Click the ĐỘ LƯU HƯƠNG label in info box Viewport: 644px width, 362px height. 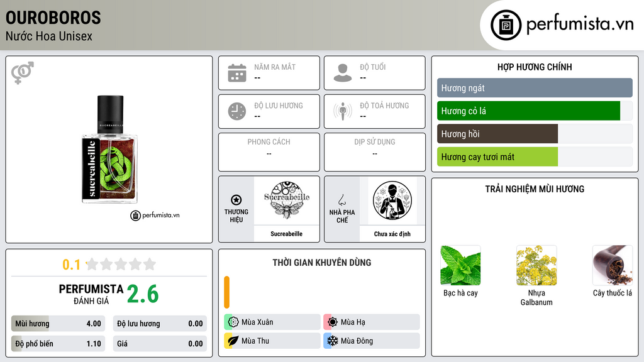279,106
